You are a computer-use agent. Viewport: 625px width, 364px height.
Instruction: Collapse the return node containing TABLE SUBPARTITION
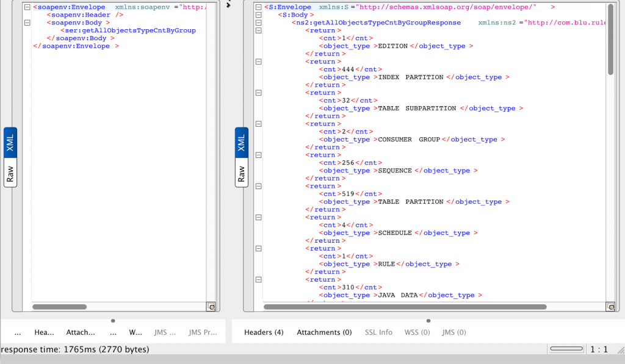[258, 93]
